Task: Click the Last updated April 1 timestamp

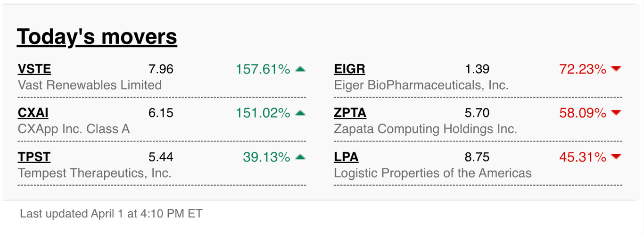Action: pyautogui.click(x=111, y=214)
